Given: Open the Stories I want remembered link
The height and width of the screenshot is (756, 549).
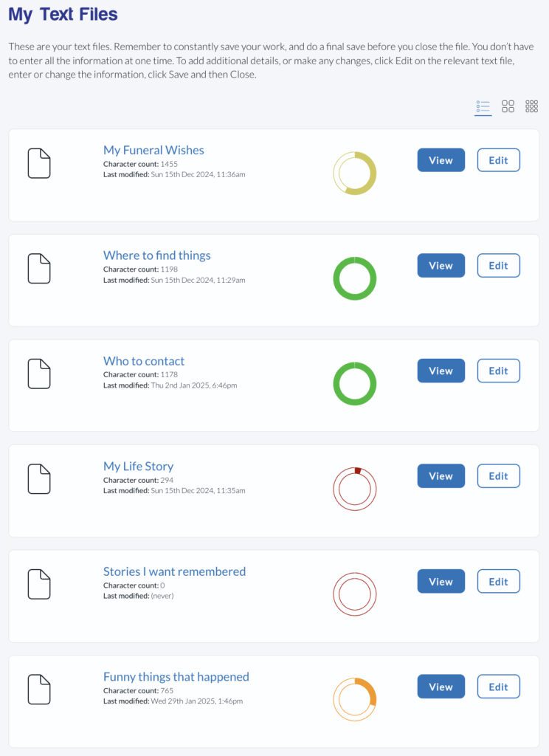Looking at the screenshot, I should (174, 571).
